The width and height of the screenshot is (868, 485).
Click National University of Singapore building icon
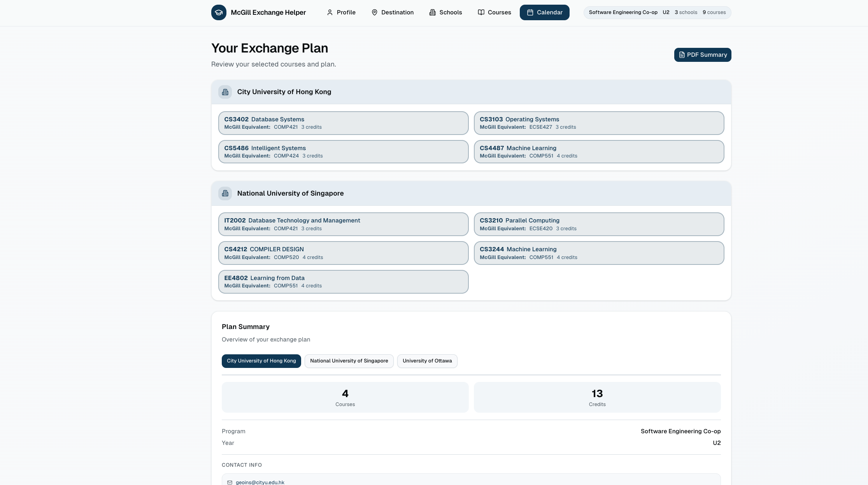pos(225,193)
